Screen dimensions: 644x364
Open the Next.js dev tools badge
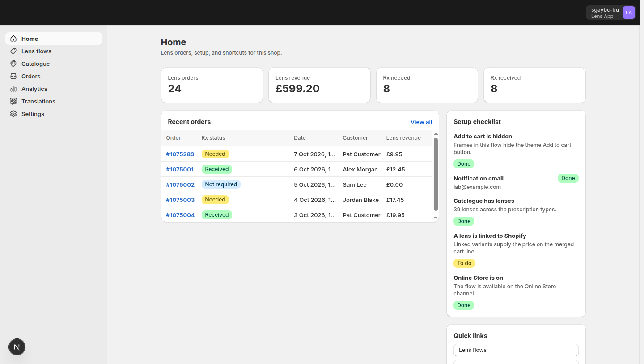17,347
